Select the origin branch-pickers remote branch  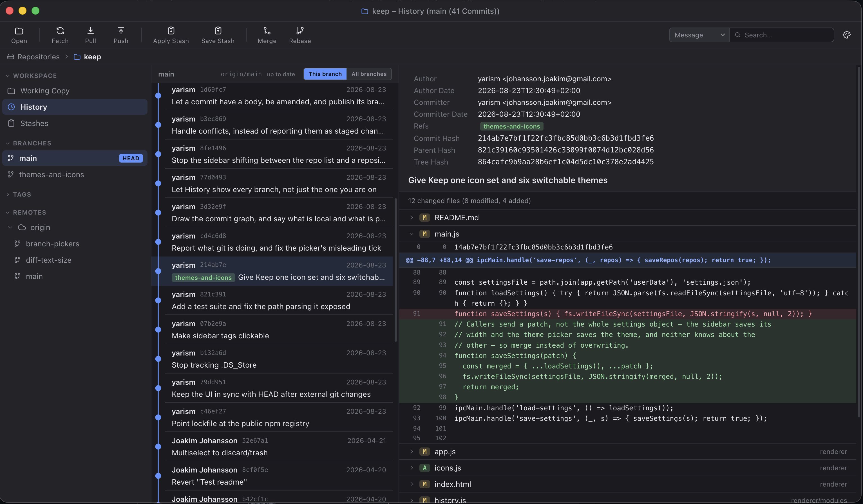pyautogui.click(x=75, y=244)
